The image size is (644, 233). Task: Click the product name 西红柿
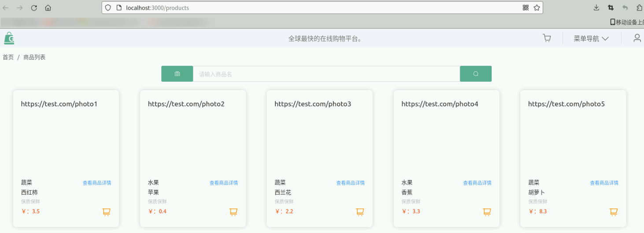click(30, 192)
